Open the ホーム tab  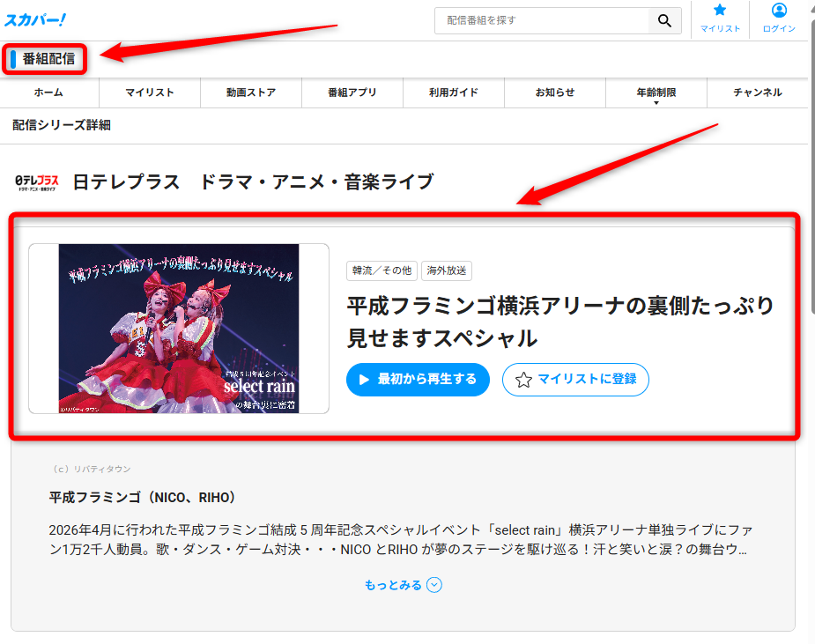pos(48,93)
